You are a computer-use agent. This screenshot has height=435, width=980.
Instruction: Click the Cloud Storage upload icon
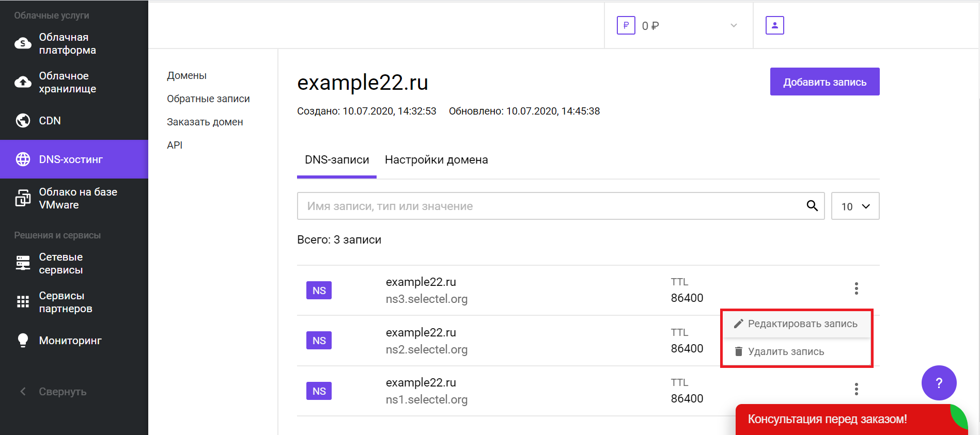pos(23,82)
